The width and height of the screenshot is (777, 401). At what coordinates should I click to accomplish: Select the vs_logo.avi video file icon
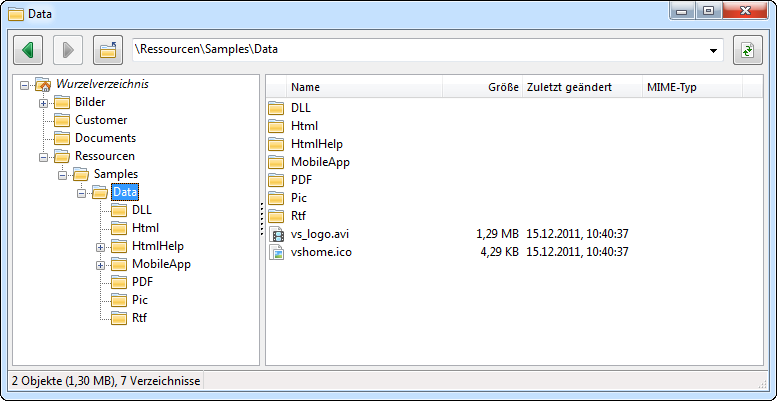tap(277, 234)
